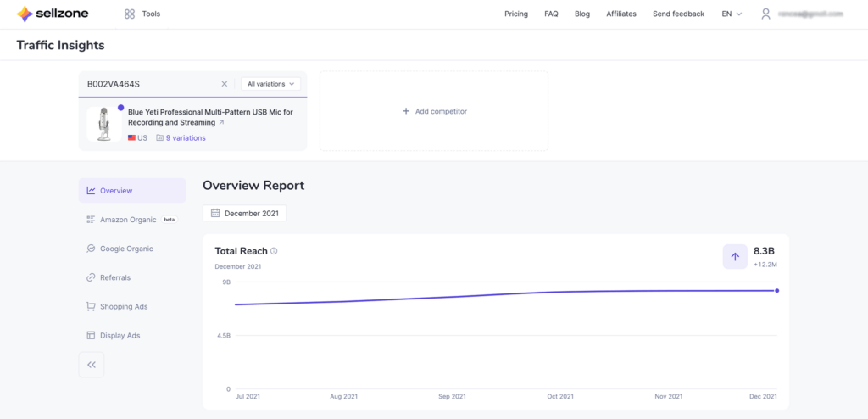The height and width of the screenshot is (419, 868).
Task: Clear the B002VA464S product field
Action: click(225, 84)
